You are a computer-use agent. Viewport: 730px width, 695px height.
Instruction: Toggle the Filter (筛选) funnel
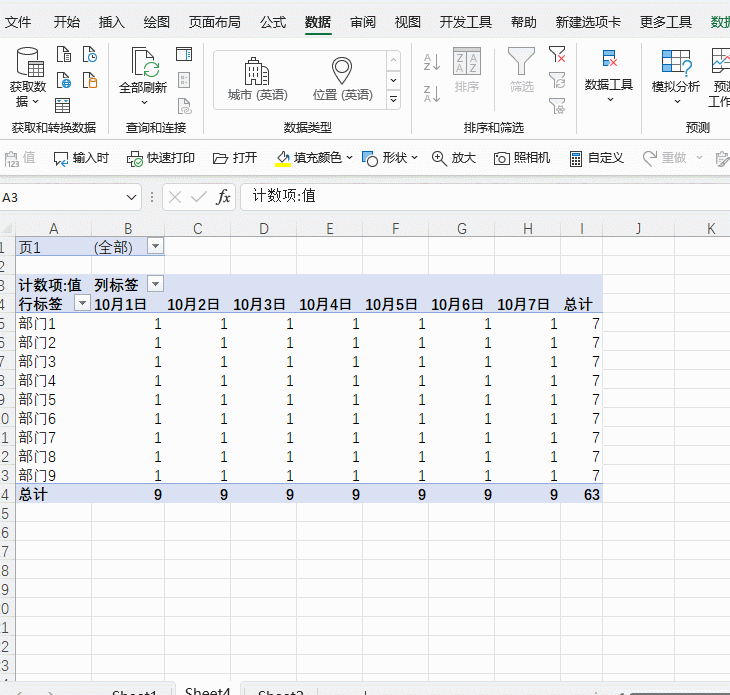tap(521, 70)
